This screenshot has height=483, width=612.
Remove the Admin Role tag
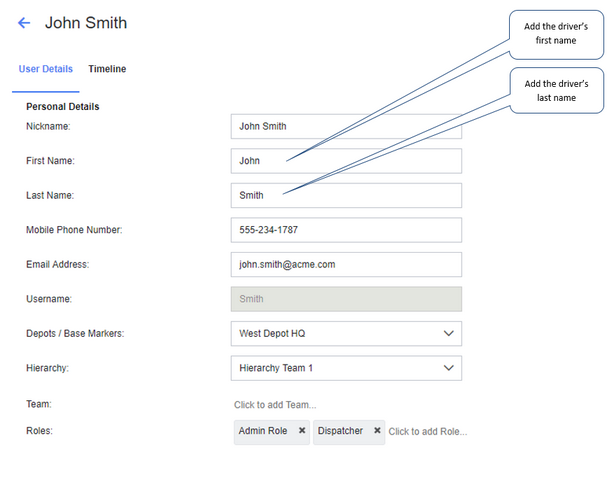click(x=302, y=431)
